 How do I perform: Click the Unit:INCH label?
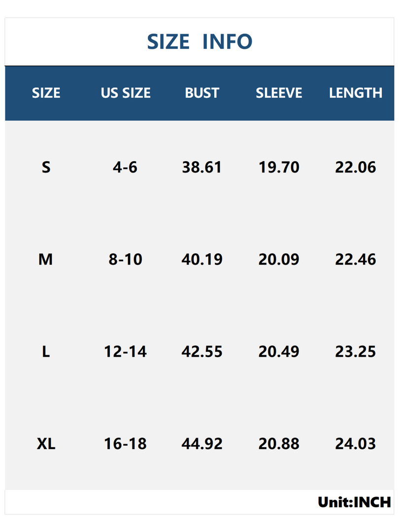[x=354, y=502]
